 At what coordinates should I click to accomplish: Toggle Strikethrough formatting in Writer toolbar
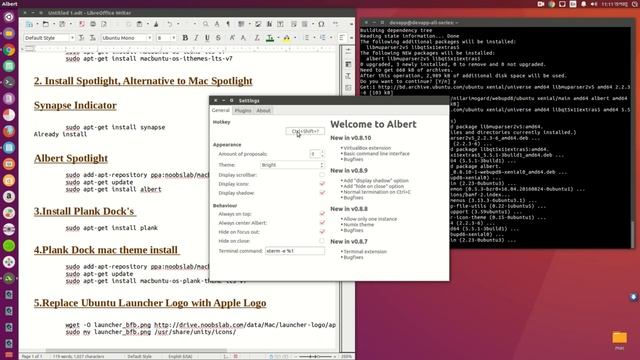218,38
